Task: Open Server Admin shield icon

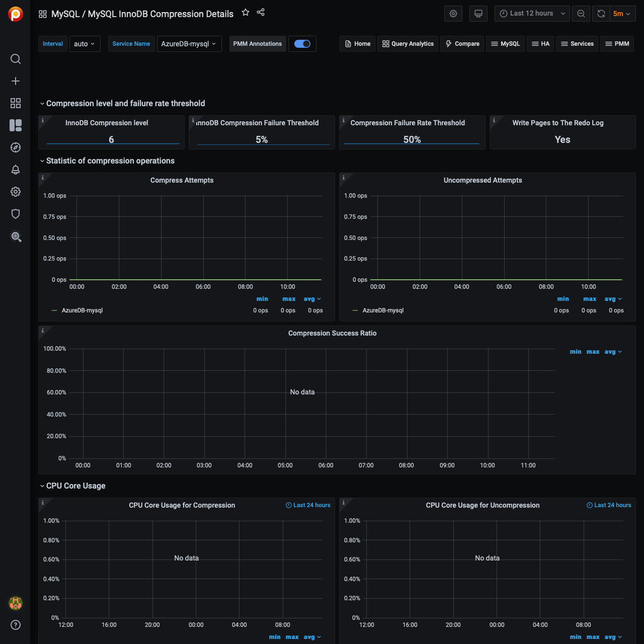Action: pos(16,214)
